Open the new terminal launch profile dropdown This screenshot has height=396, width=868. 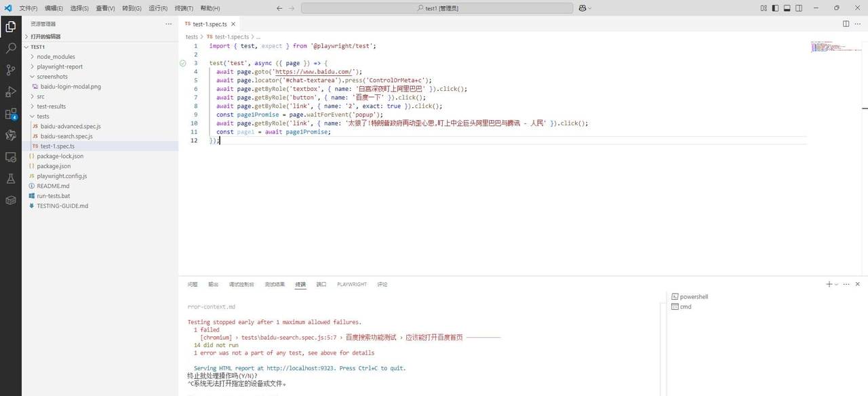coord(836,285)
